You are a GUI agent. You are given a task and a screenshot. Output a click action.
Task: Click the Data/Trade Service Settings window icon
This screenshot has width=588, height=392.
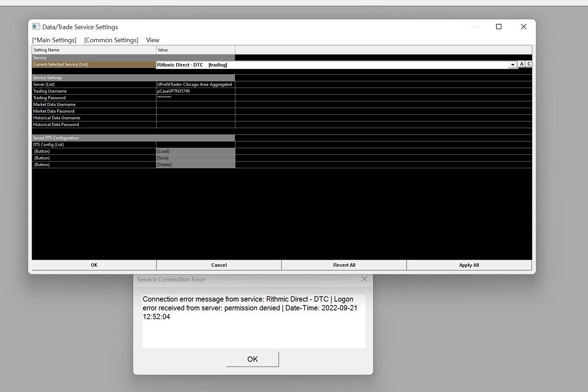[36, 27]
